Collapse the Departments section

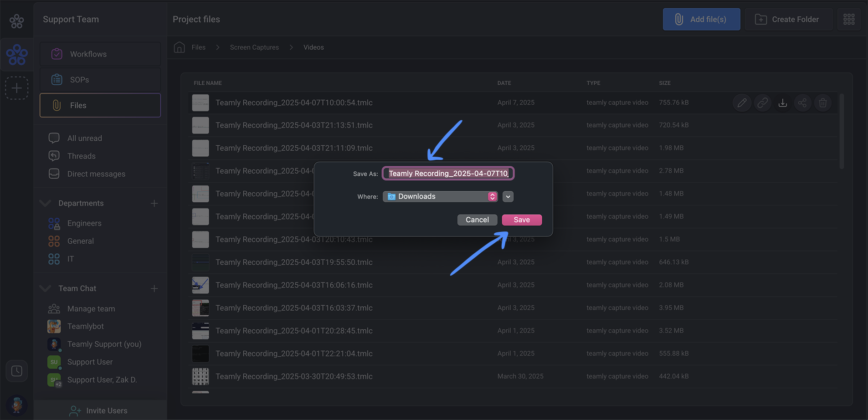(x=45, y=203)
